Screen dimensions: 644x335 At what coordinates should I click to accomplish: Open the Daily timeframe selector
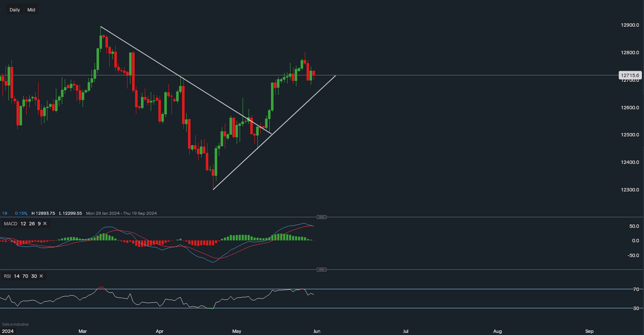15,10
